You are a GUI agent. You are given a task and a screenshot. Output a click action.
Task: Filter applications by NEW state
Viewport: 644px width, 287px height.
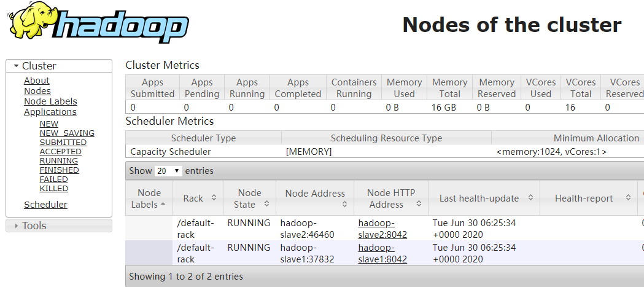(49, 124)
